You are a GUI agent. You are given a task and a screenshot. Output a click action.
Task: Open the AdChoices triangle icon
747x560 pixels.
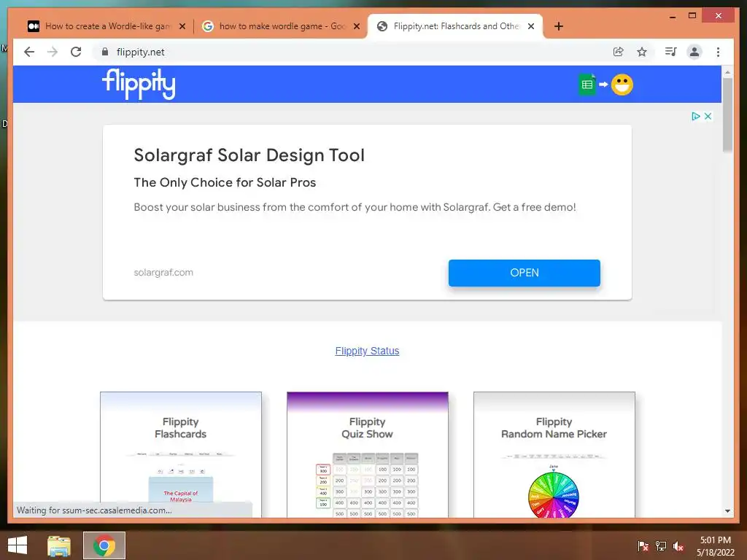(x=695, y=116)
